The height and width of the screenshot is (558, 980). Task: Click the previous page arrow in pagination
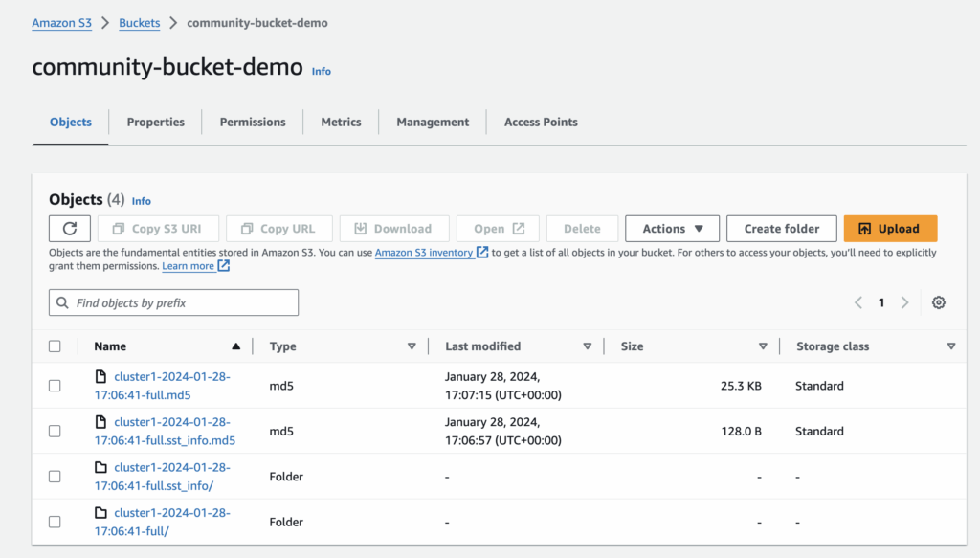click(858, 302)
